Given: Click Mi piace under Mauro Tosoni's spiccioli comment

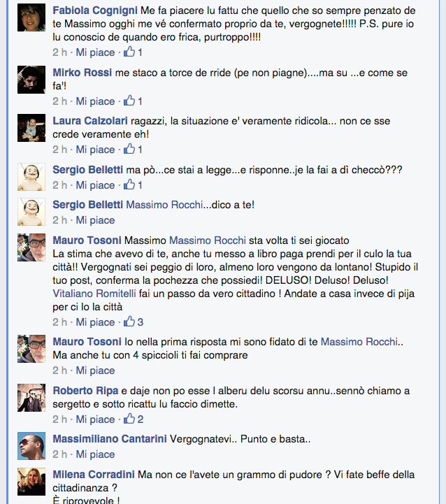Looking at the screenshot, I should tap(95, 370).
